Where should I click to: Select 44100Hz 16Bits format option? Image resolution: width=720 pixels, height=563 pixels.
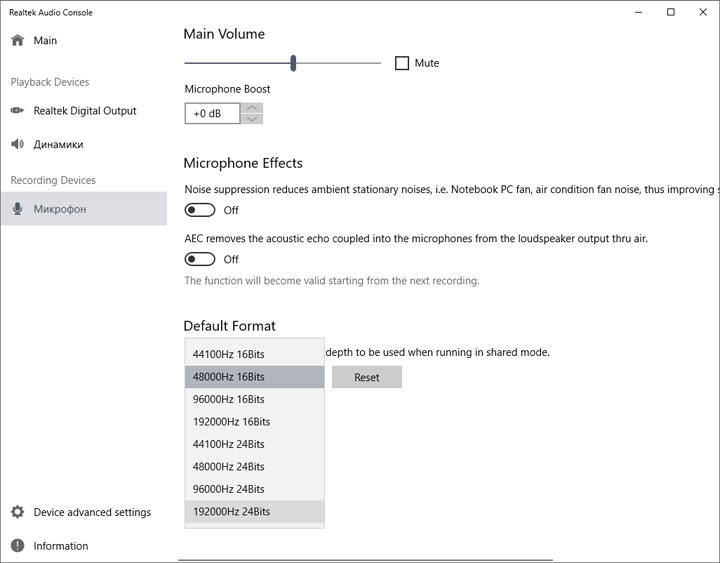point(229,354)
